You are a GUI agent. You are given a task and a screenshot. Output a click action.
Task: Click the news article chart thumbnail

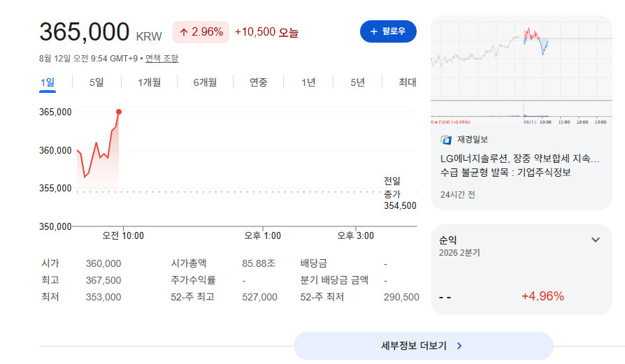[x=522, y=72]
